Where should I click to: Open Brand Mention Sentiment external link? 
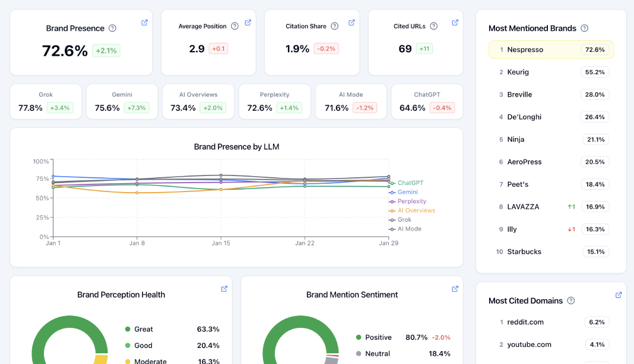pyautogui.click(x=455, y=289)
